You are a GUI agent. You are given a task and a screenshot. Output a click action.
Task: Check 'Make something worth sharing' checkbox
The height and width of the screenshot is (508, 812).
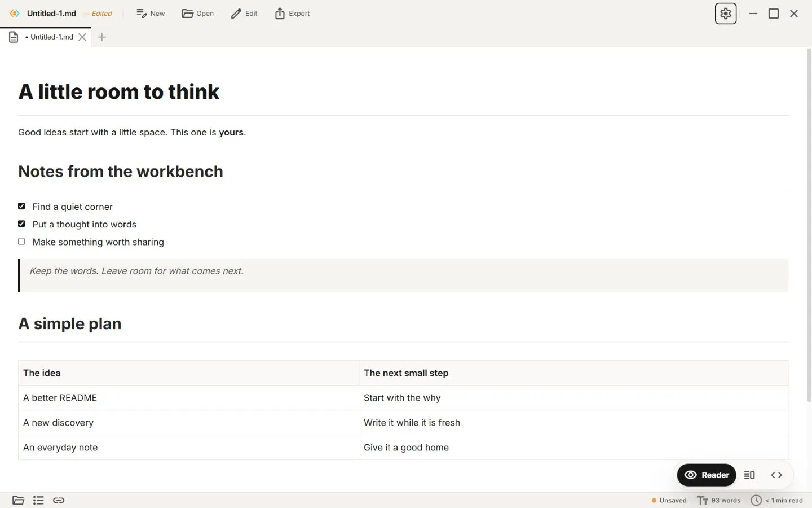pyautogui.click(x=21, y=242)
